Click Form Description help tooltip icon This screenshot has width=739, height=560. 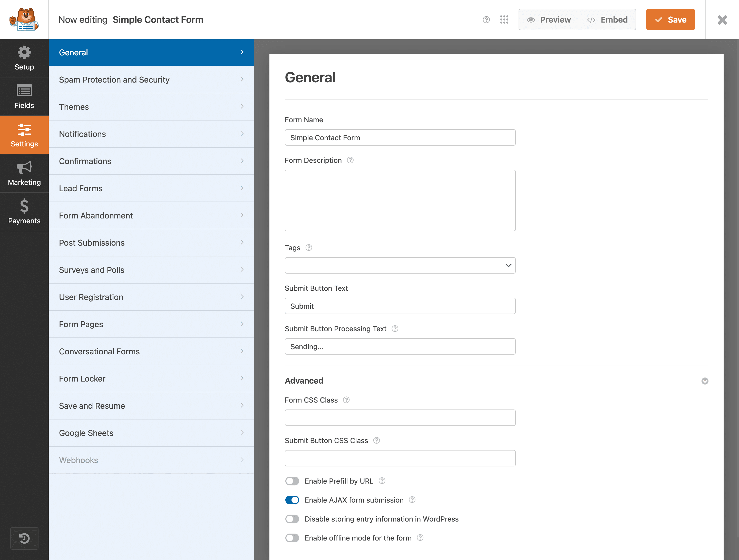tap(350, 160)
